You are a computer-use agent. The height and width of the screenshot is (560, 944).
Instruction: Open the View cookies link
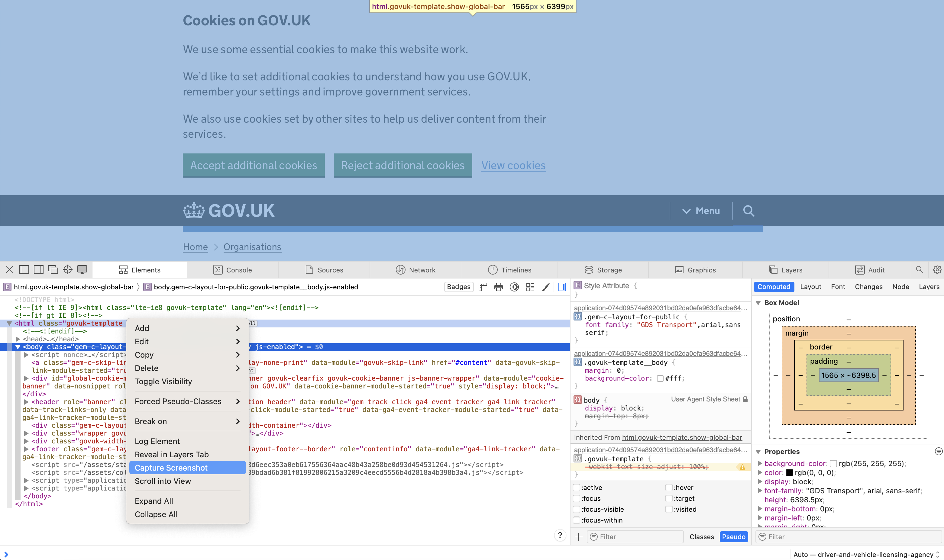pos(513,165)
